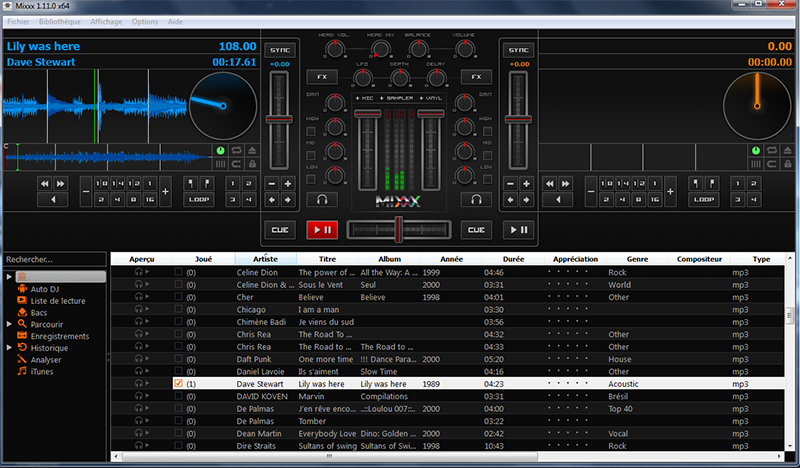
Task: Open Bibliothèque menu
Action: point(60,21)
